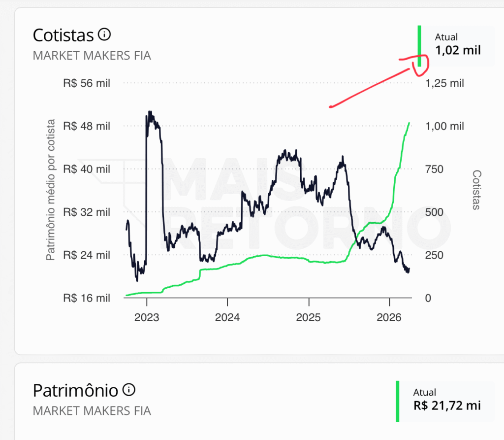Click the 1,25 mil right axis label
This screenshot has height=440, width=504.
[x=444, y=83]
